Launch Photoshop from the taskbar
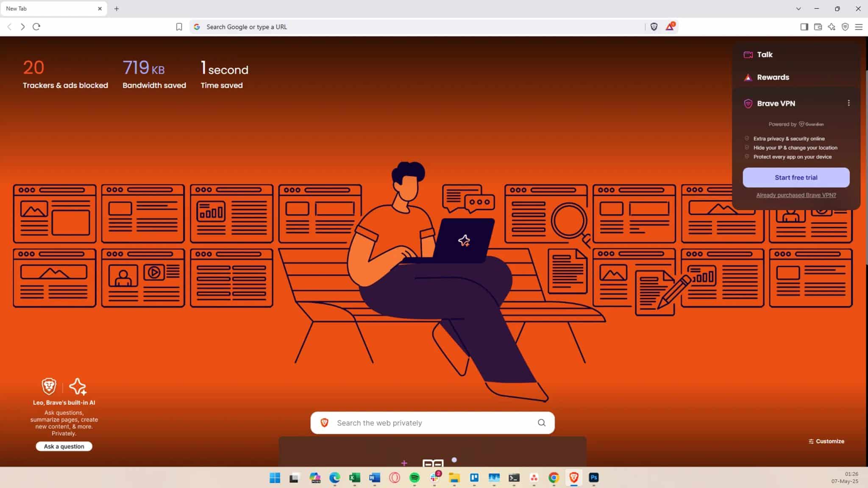The height and width of the screenshot is (488, 868). (594, 478)
